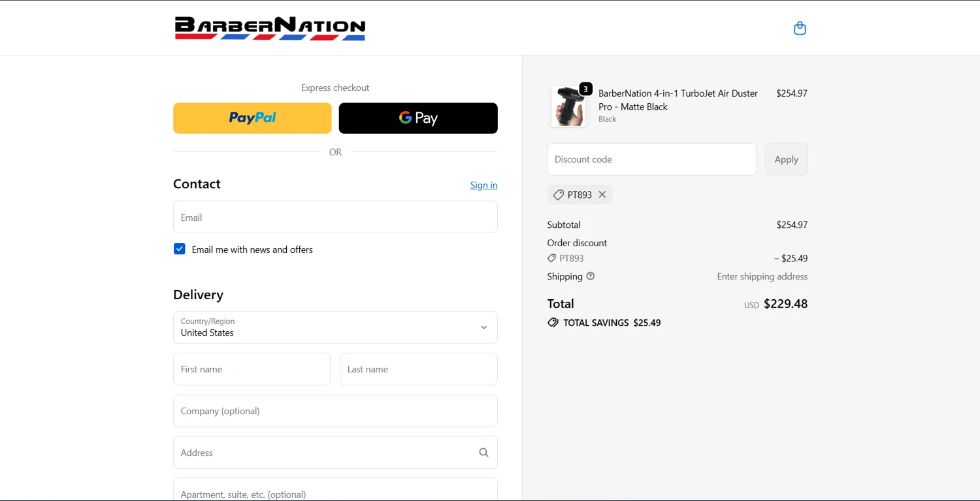Click the Order discount label

pyautogui.click(x=577, y=243)
